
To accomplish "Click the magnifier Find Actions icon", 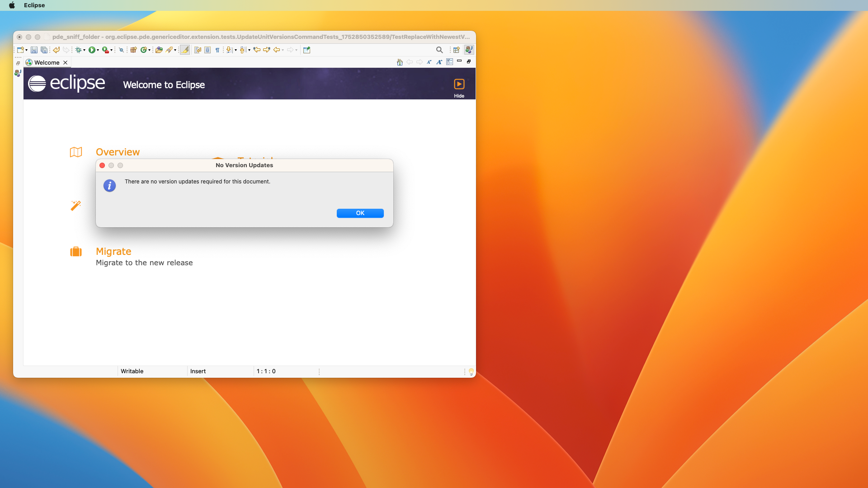I will [x=439, y=50].
